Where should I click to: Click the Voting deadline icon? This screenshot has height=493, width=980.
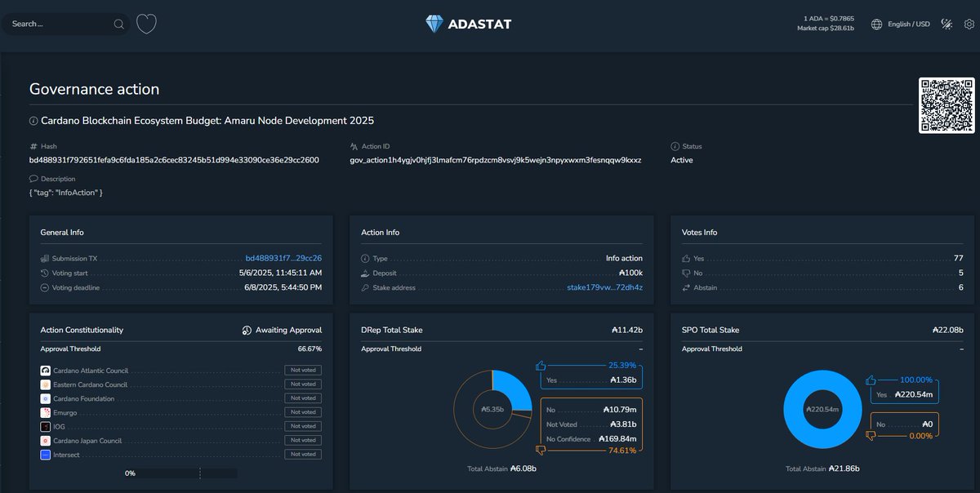(44, 287)
